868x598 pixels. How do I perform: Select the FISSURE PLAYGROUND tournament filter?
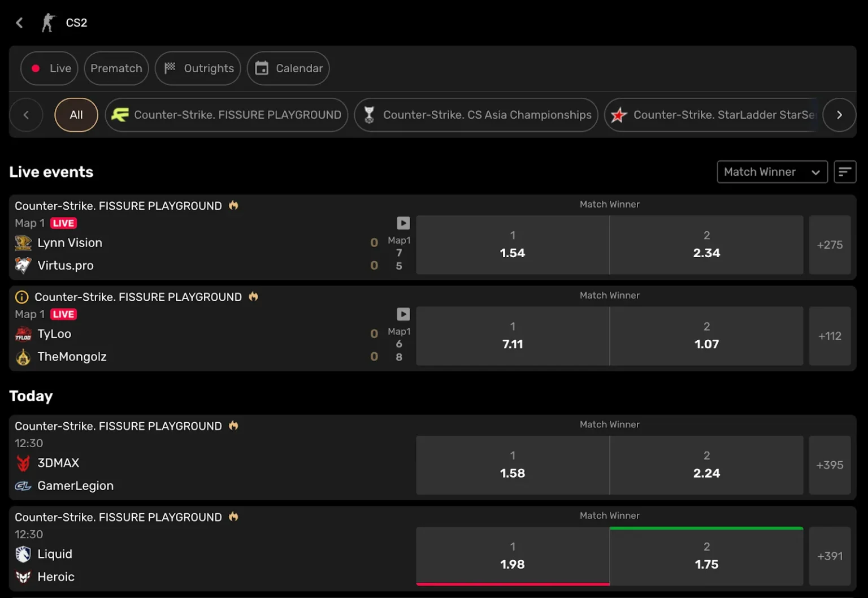pyautogui.click(x=226, y=114)
